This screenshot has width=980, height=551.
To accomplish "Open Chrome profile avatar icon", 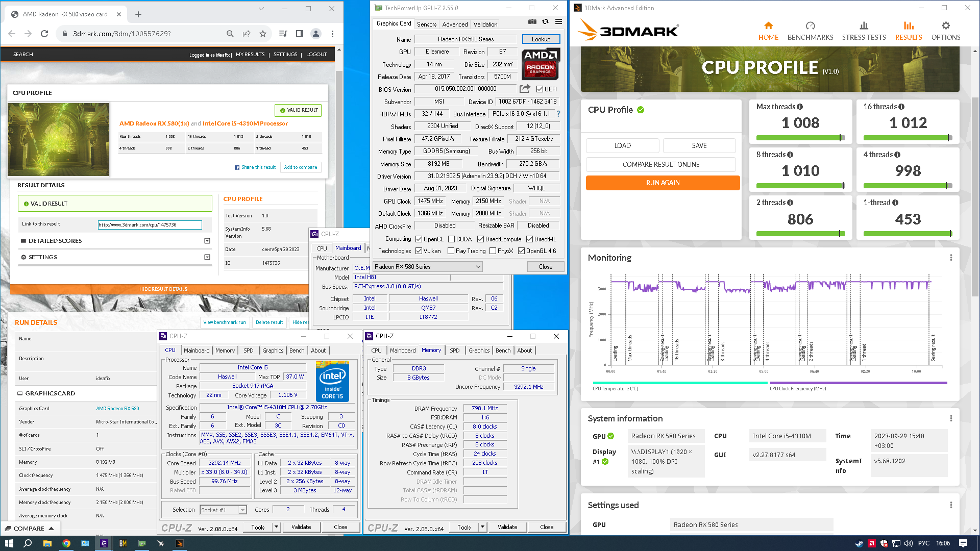I will coord(316,34).
